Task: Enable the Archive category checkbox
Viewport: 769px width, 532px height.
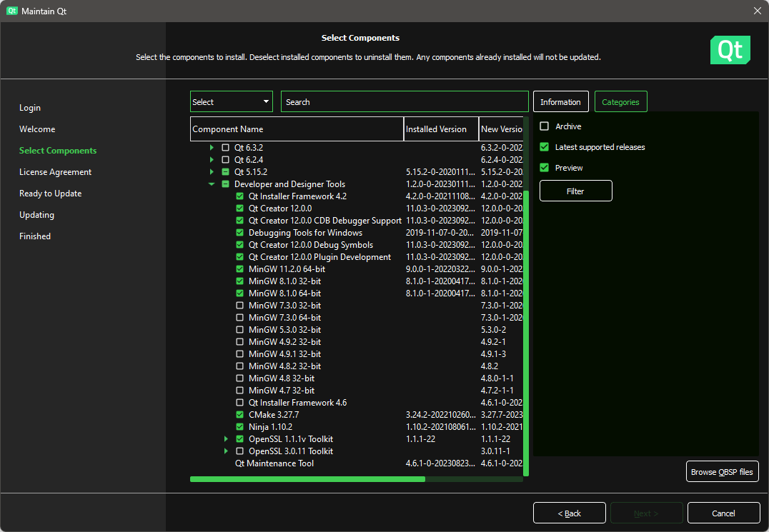Action: click(545, 126)
